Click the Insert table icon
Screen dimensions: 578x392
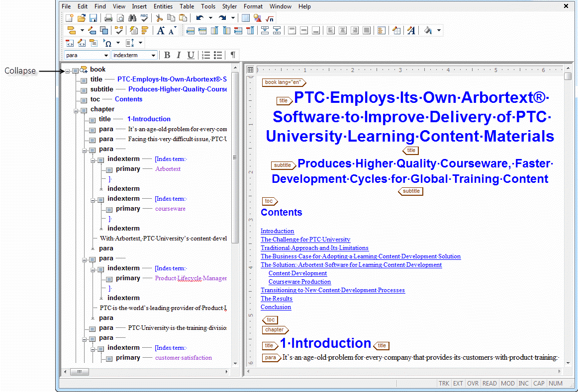tap(246, 18)
